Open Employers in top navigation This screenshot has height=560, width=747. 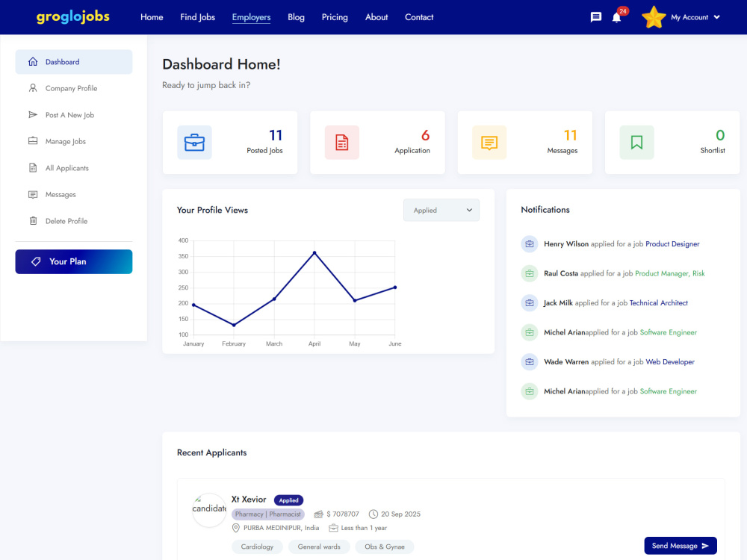[251, 17]
